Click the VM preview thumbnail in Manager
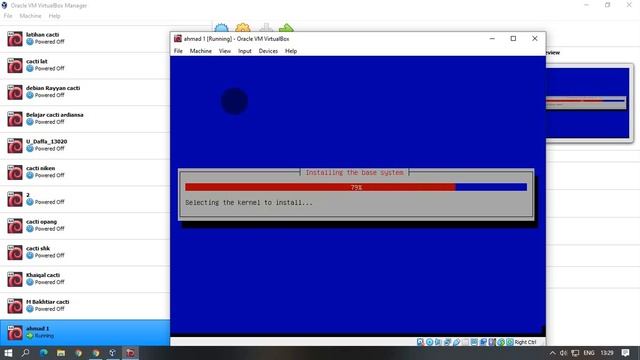The width and height of the screenshot is (640, 360). (588, 103)
